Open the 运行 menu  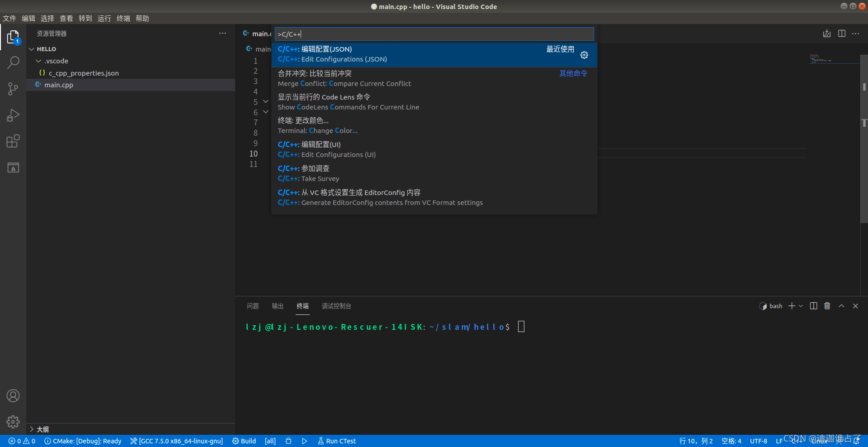[x=104, y=18]
